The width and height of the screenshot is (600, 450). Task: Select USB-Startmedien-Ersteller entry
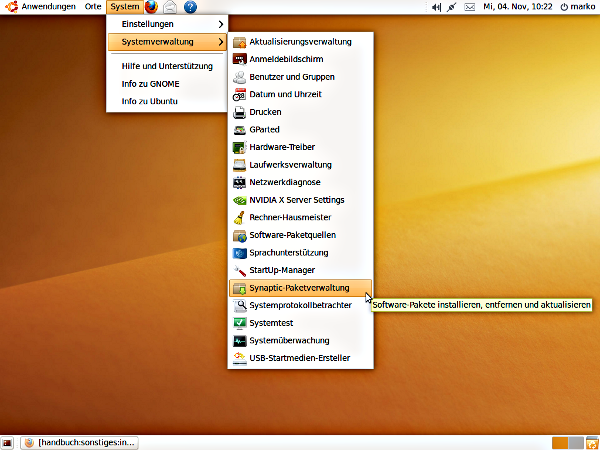click(300, 358)
